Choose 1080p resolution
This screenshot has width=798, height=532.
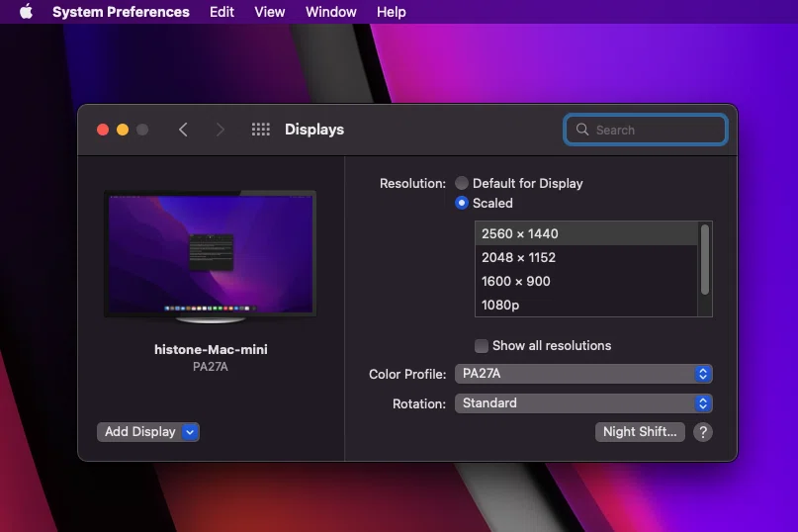pos(586,305)
